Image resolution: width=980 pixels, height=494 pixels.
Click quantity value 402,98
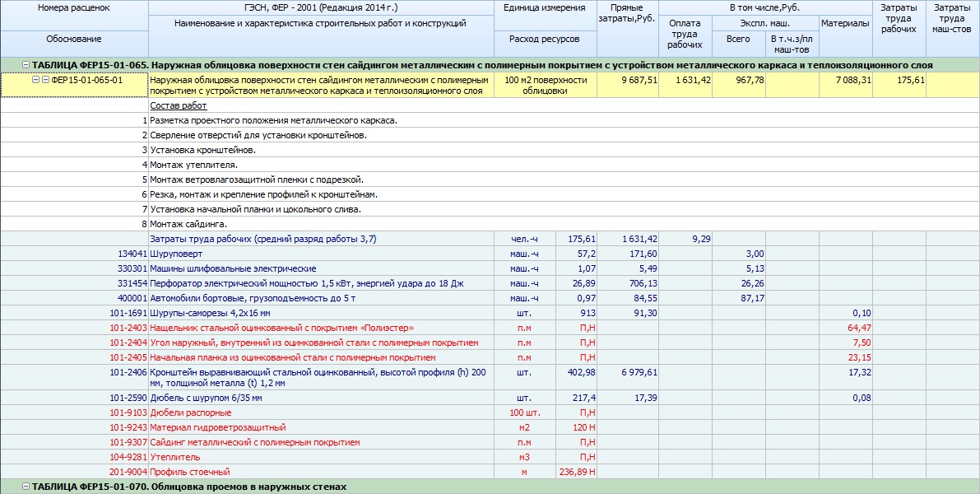coord(583,372)
